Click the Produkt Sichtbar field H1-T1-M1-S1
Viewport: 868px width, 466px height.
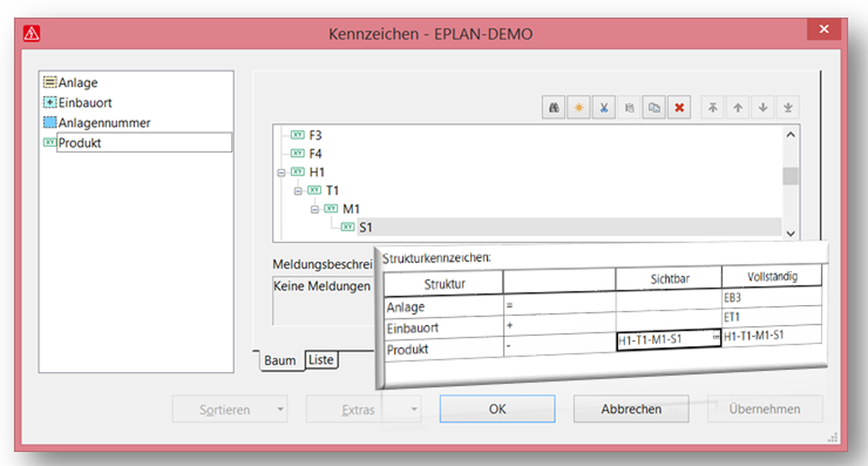pyautogui.click(x=663, y=340)
